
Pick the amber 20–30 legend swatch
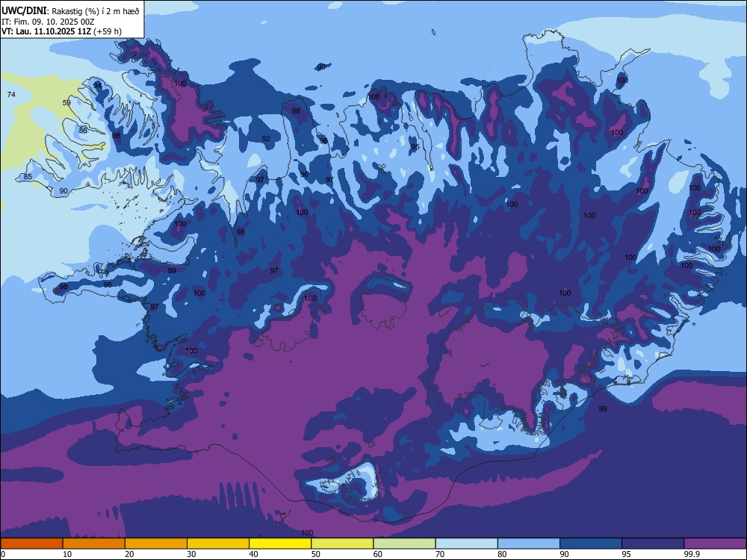[x=156, y=544]
